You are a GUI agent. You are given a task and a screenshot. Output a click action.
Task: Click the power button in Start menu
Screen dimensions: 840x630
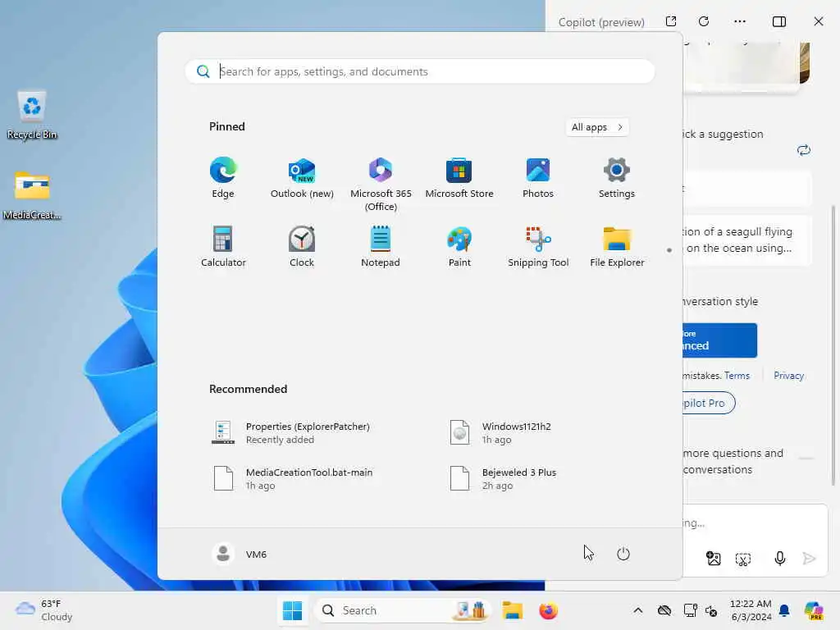coord(623,554)
